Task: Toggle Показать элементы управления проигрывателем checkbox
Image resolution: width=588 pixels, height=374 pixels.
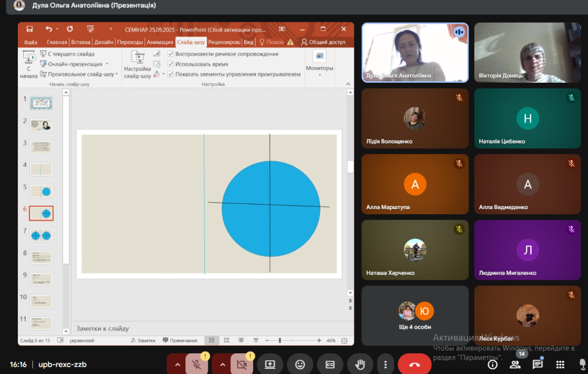Action: pos(171,74)
